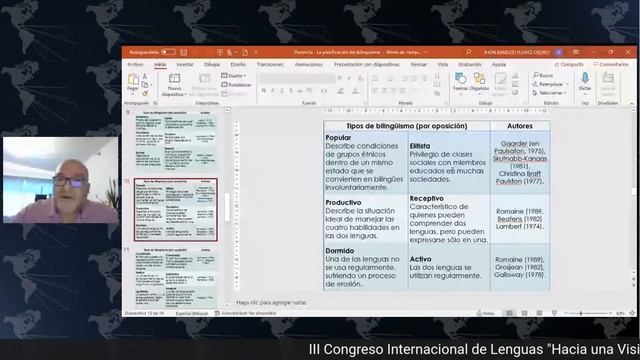The height and width of the screenshot is (360, 640).
Task: Toggle bold (N) formatting
Action: (x=264, y=91)
